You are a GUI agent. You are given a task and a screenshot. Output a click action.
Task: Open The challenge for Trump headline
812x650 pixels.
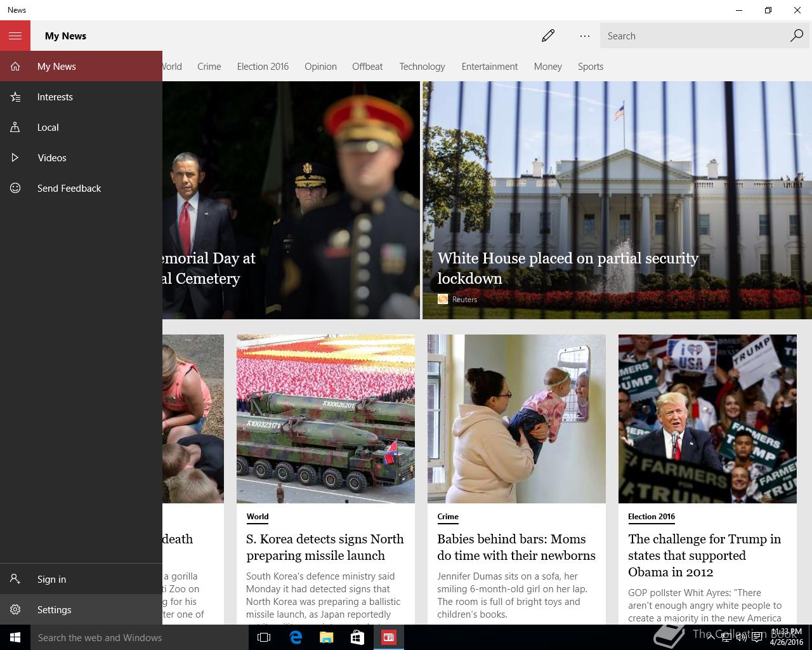pyautogui.click(x=704, y=555)
